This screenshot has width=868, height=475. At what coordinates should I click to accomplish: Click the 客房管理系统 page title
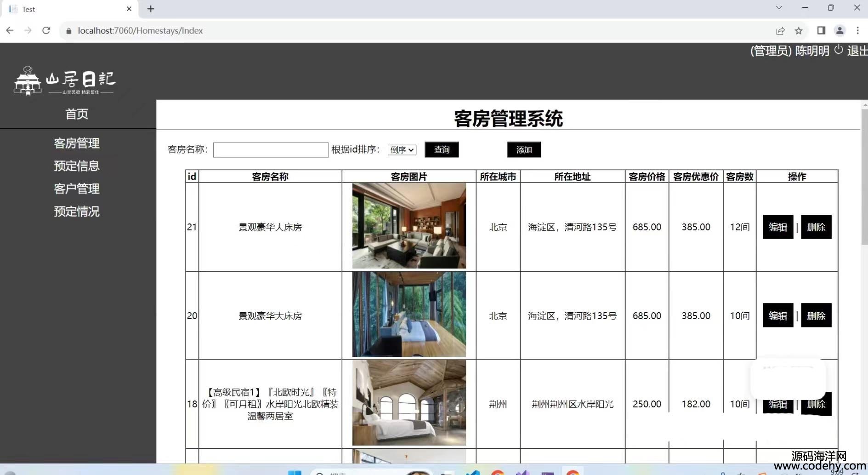coord(508,119)
